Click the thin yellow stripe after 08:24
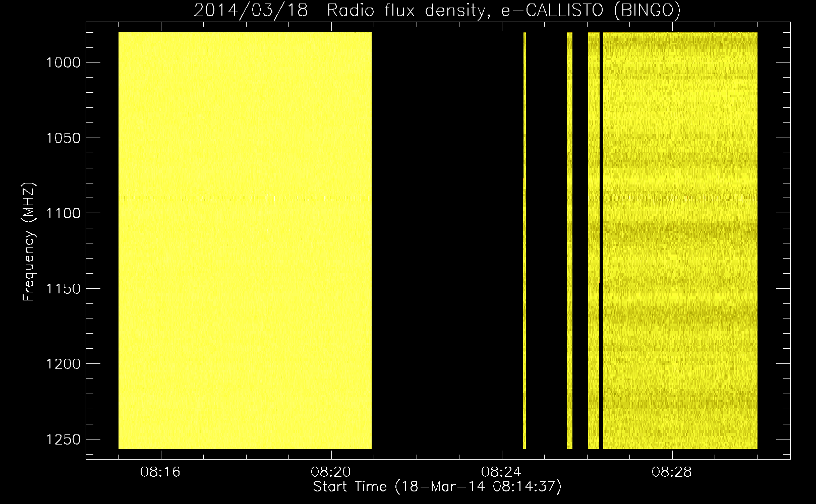Screen dimensions: 816x504 (524, 240)
